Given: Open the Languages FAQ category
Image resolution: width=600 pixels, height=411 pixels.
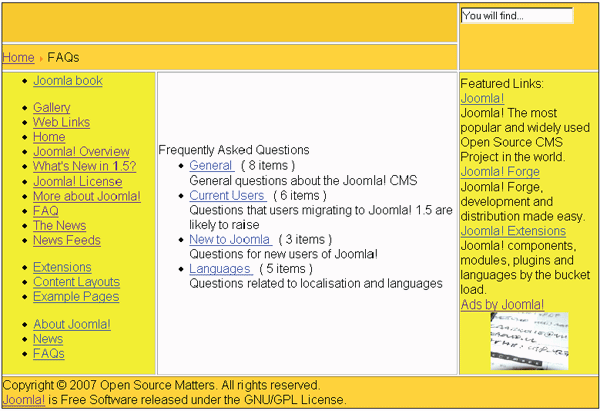Looking at the screenshot, I should tap(221, 269).
